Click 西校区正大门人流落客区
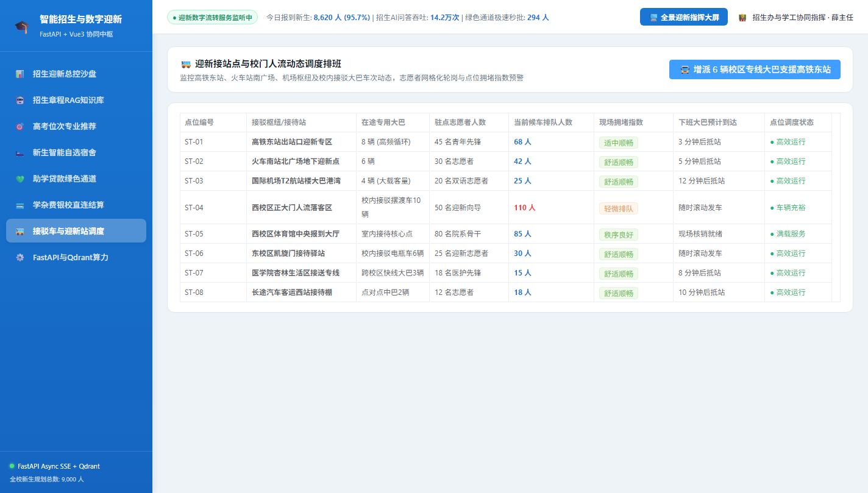This screenshot has height=493, width=868. (292, 207)
